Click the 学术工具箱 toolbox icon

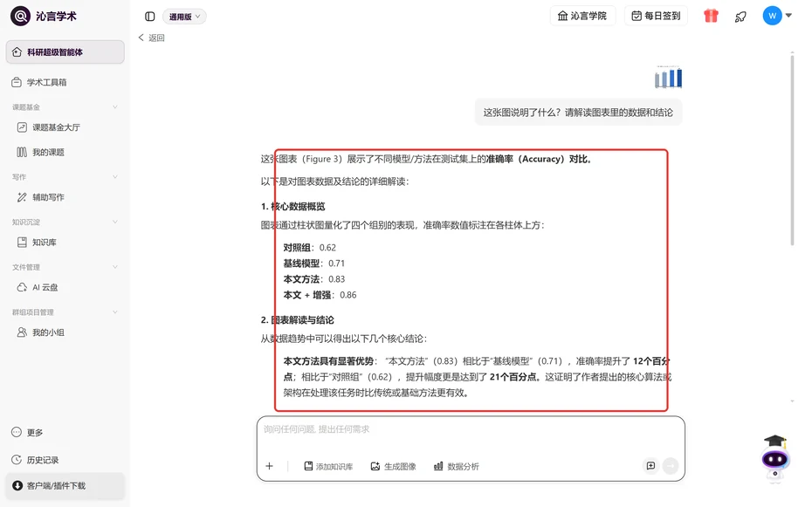point(17,82)
